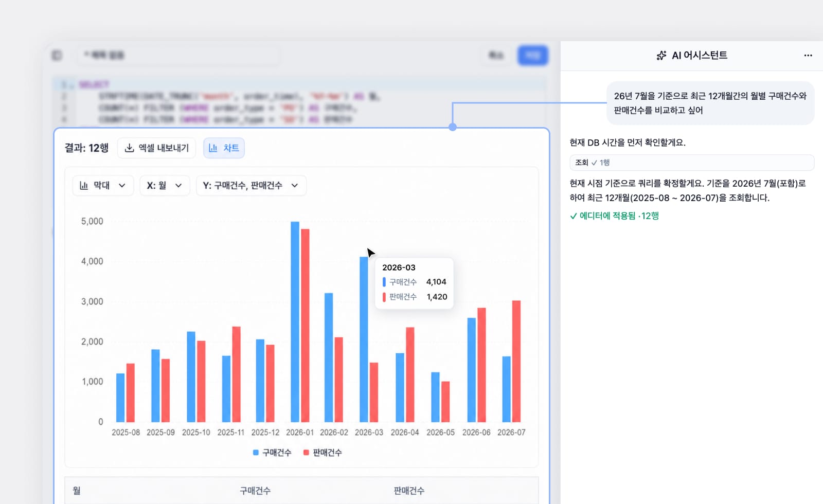Click the red 2026-07 판매건수 bar

pos(516,361)
